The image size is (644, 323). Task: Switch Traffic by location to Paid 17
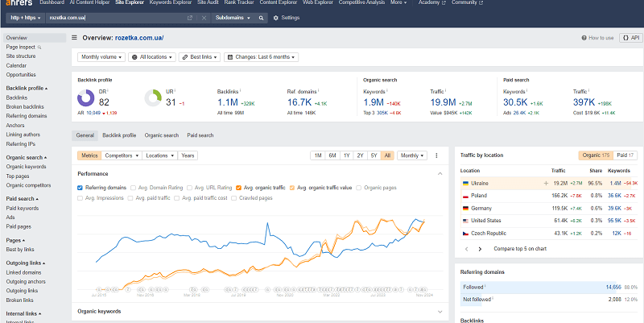pyautogui.click(x=625, y=155)
